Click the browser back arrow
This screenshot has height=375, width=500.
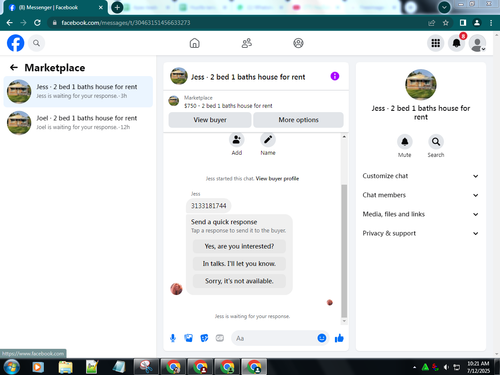[9, 23]
